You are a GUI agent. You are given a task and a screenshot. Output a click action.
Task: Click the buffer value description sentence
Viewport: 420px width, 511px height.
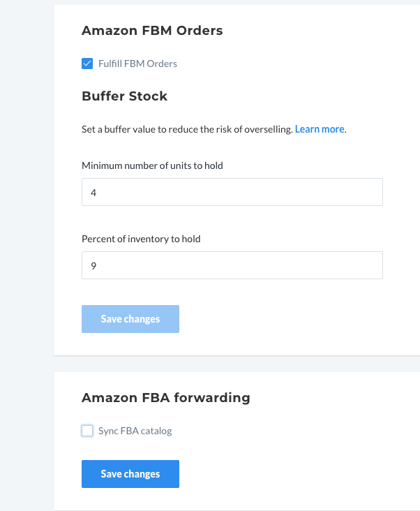[x=186, y=129]
